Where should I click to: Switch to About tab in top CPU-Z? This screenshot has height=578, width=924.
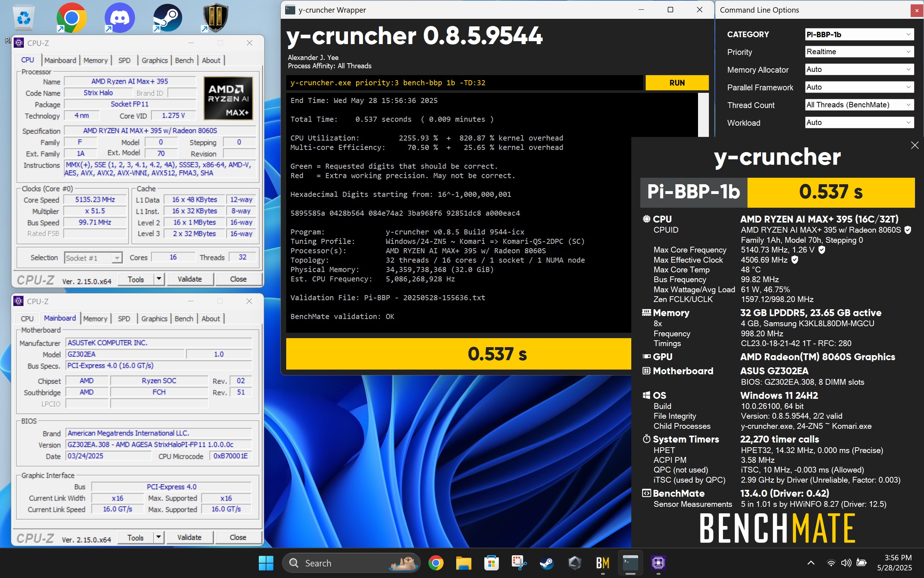[211, 60]
